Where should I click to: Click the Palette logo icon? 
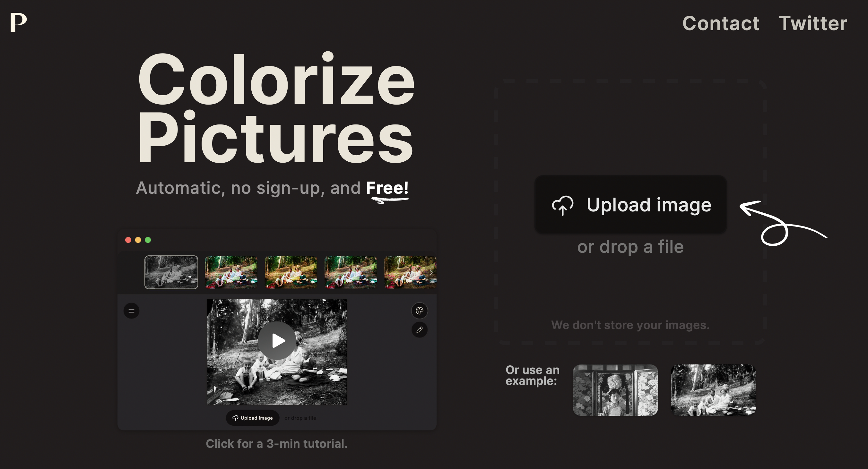[x=19, y=22]
